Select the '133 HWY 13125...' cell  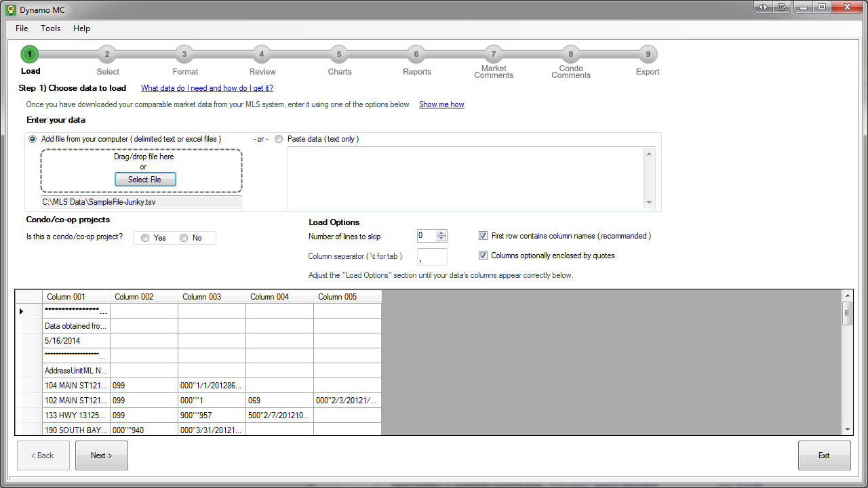pyautogui.click(x=76, y=415)
